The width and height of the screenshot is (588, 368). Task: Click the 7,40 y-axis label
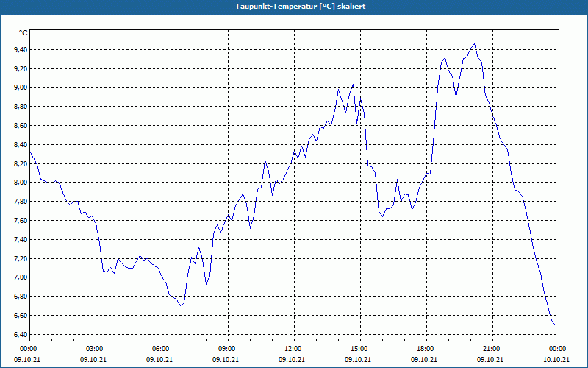point(21,240)
